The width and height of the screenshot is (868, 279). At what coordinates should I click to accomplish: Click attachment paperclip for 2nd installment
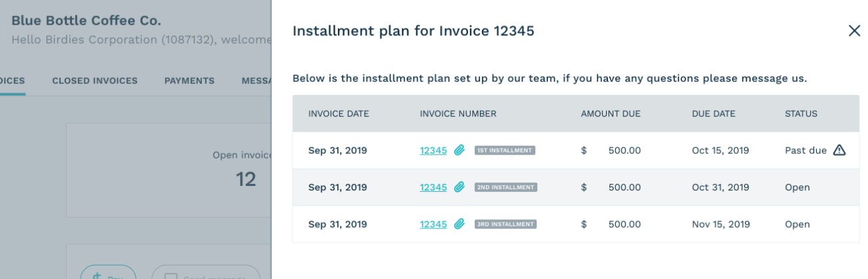tap(459, 187)
